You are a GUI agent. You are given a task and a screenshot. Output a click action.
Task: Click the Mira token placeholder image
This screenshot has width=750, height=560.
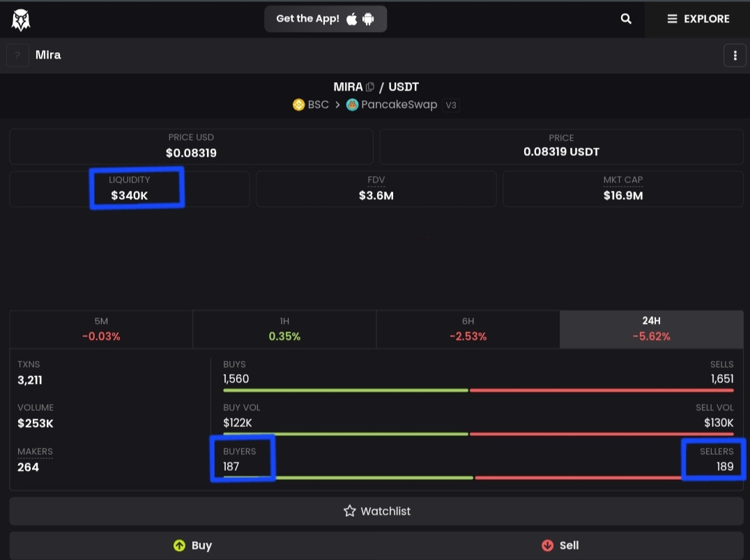[x=17, y=55]
